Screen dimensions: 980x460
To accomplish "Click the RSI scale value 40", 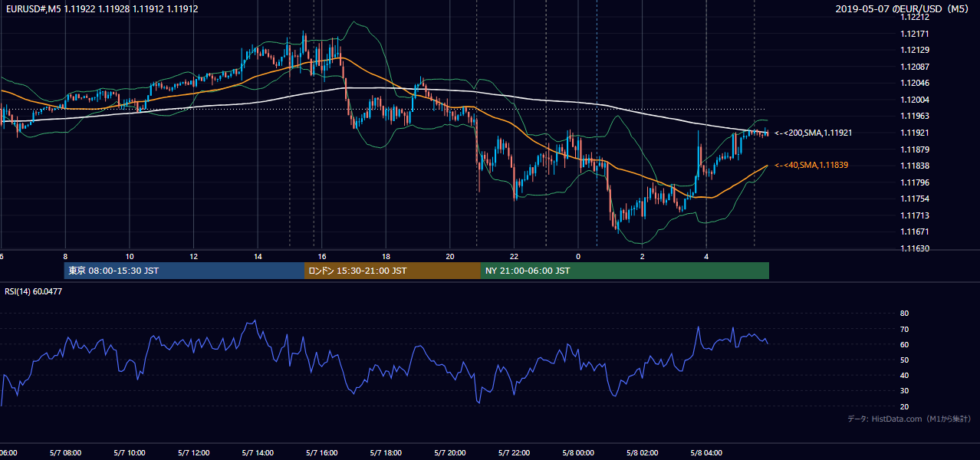I will (904, 375).
